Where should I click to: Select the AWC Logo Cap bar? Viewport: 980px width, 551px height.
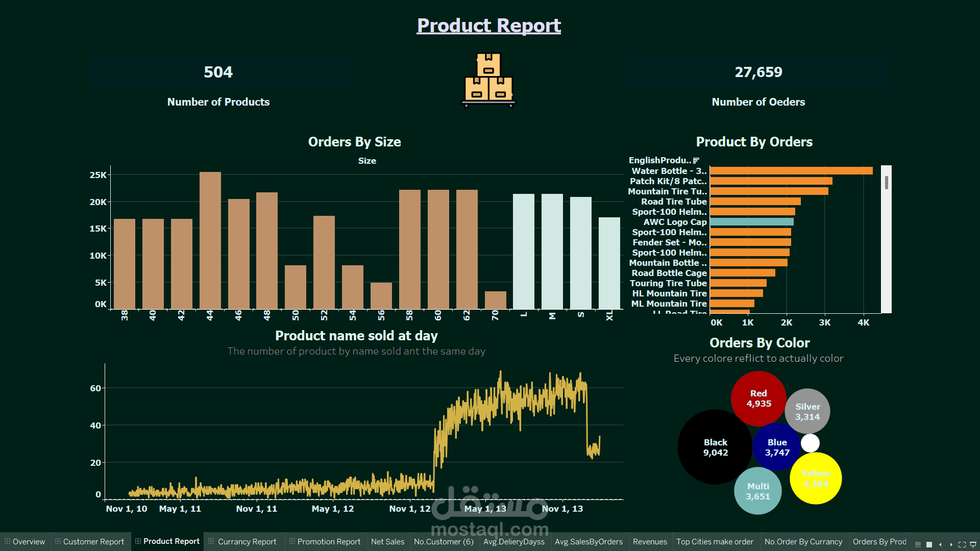point(751,222)
